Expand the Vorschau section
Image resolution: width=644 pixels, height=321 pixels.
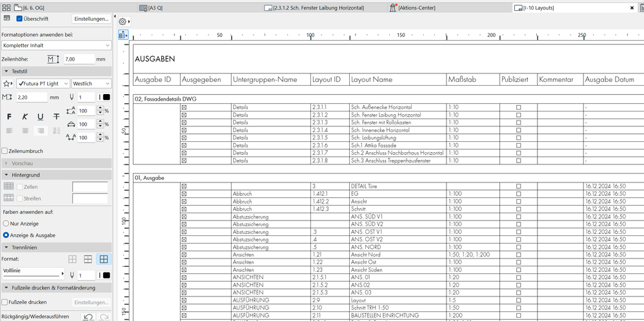(56, 163)
